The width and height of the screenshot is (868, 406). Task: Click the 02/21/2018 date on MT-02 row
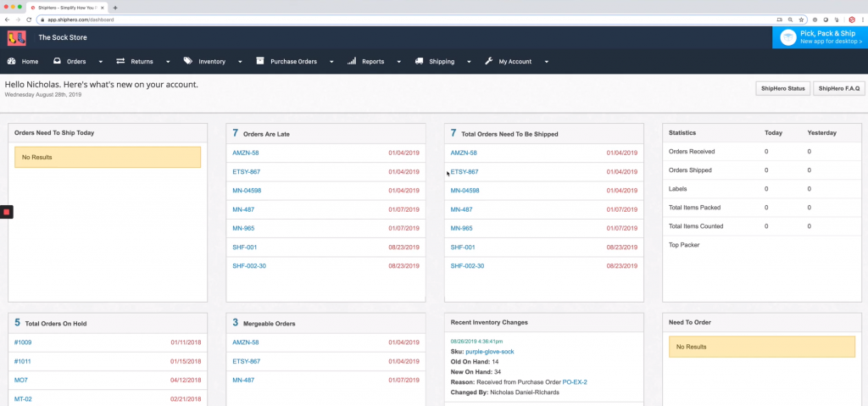(186, 399)
